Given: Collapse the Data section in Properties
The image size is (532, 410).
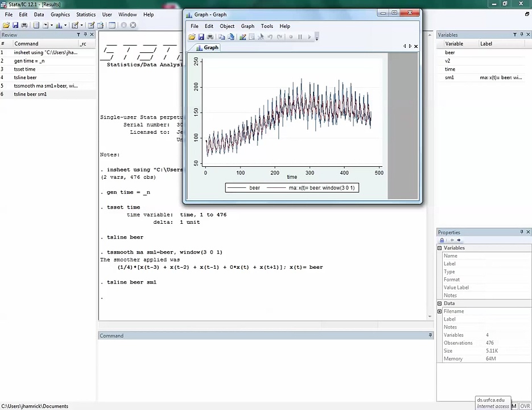Looking at the screenshot, I should click(x=439, y=304).
